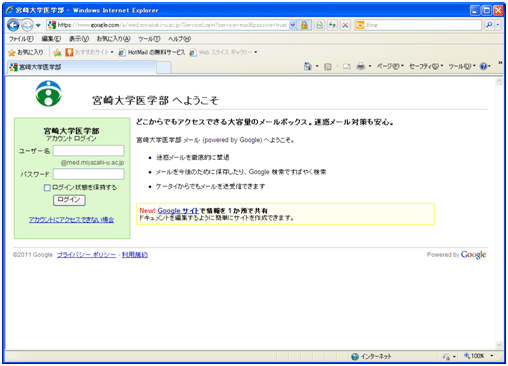The width and height of the screenshot is (508, 366).
Task: Click the Refresh page icon
Action: click(x=332, y=25)
